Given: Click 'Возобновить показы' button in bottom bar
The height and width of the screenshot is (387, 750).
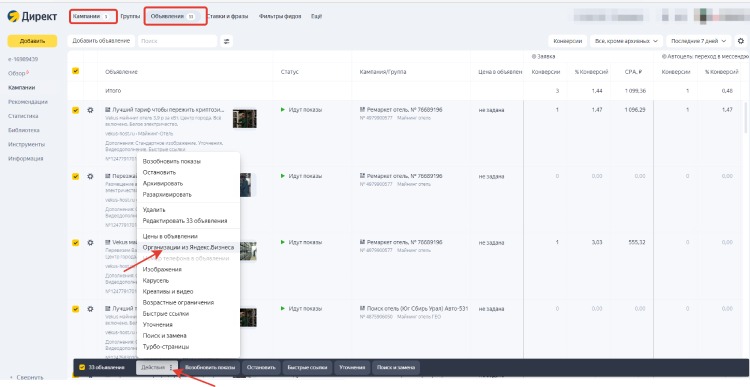Looking at the screenshot, I should pyautogui.click(x=210, y=367).
